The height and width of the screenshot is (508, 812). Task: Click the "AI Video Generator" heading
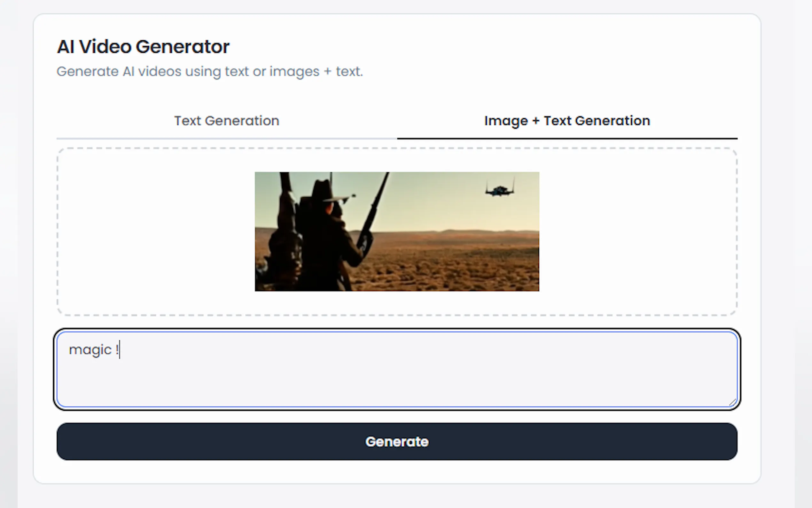143,46
